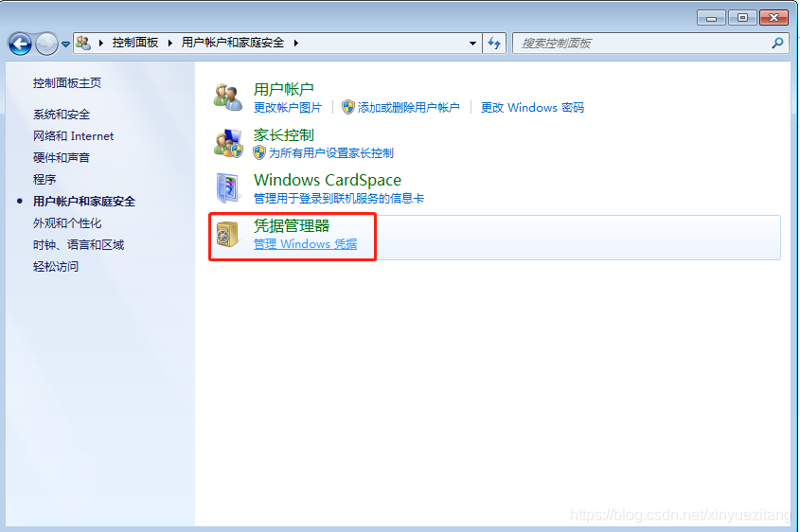Minimize the Control Panel window
The image size is (800, 532).
[711, 18]
